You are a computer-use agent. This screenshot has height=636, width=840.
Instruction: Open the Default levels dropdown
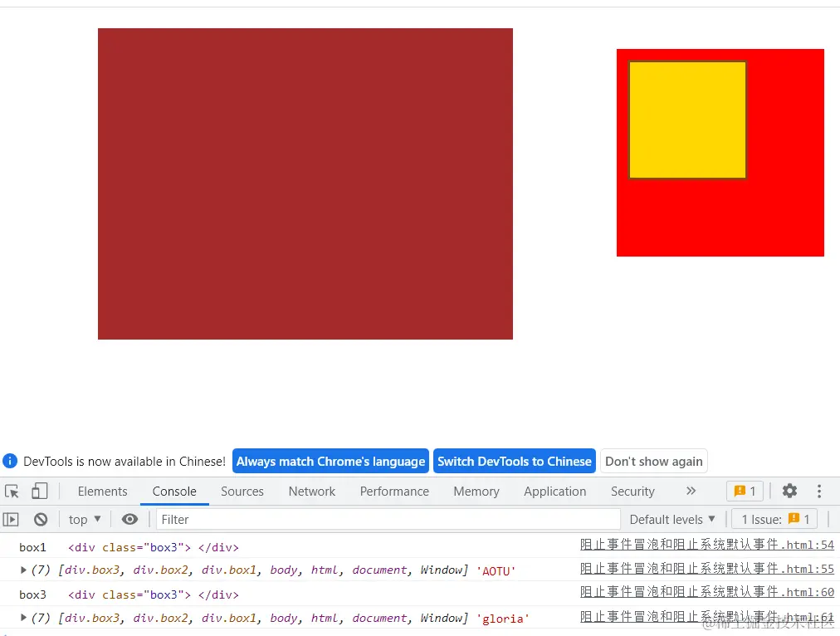pyautogui.click(x=672, y=519)
